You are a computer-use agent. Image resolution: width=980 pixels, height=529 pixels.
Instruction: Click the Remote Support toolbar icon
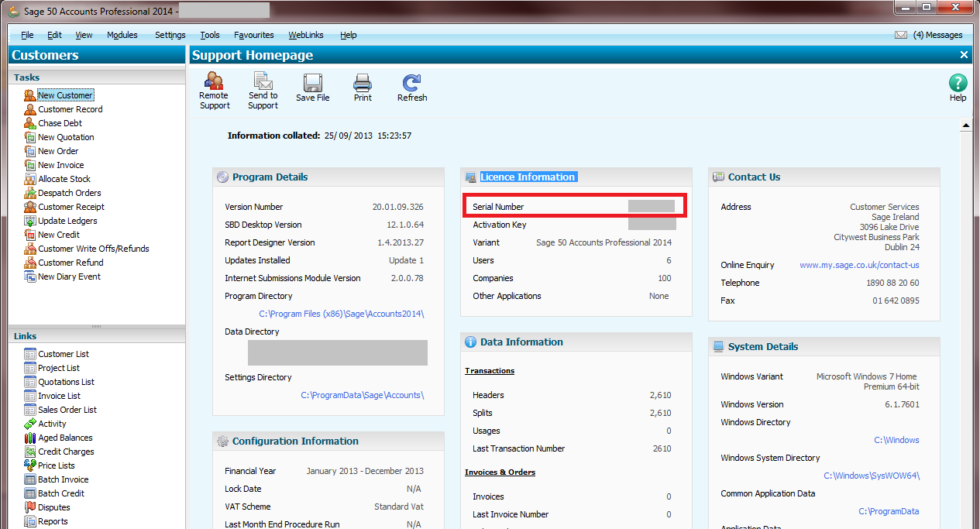pos(214,81)
